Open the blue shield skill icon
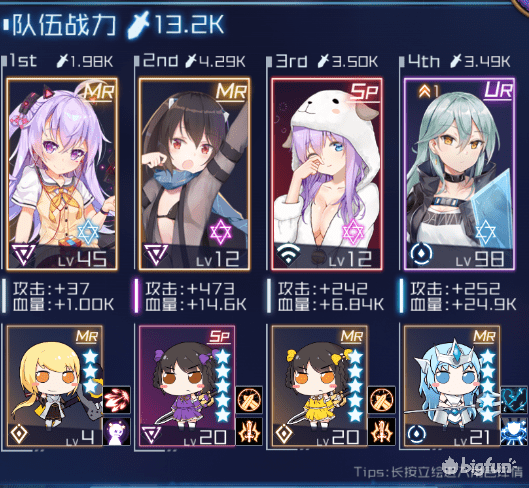The image size is (529, 488). click(x=514, y=432)
